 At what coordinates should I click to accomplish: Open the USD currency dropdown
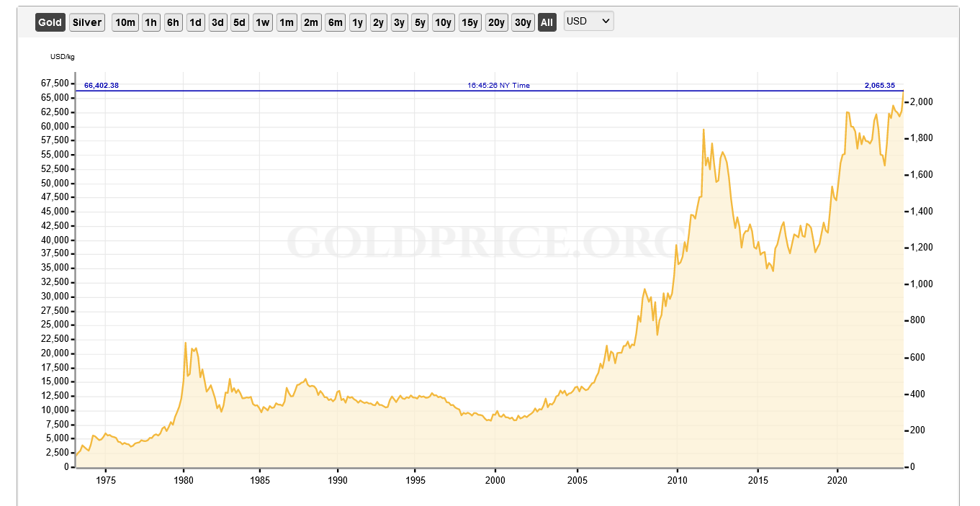(588, 22)
